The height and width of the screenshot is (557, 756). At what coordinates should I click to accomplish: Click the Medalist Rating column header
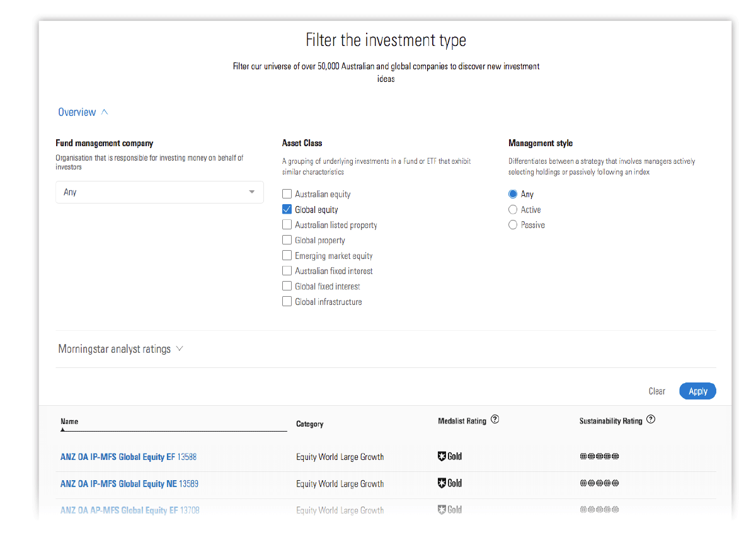tap(462, 421)
